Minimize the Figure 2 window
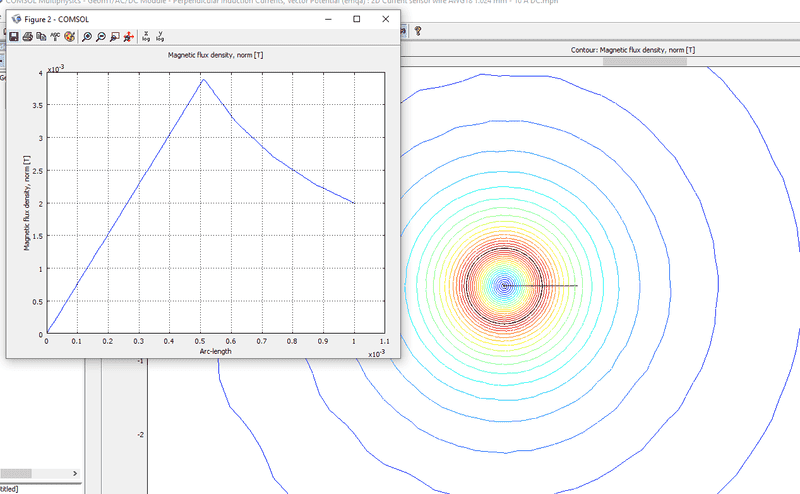The image size is (800, 494). pos(328,19)
